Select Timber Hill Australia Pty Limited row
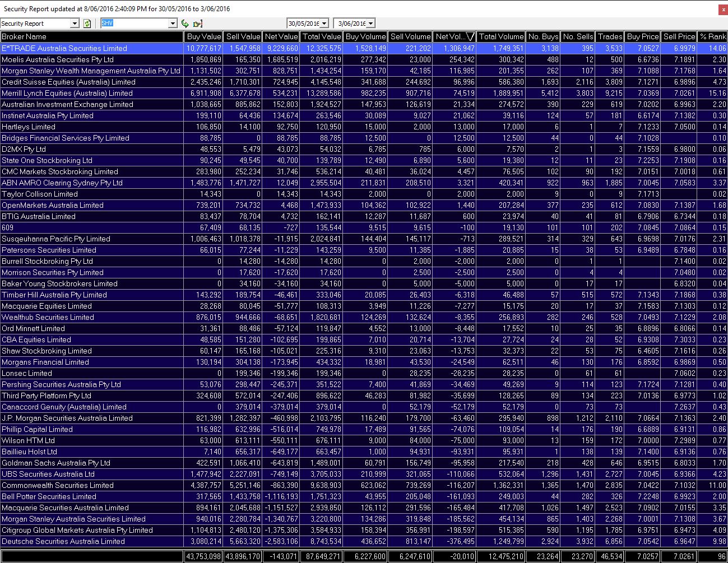 point(364,295)
